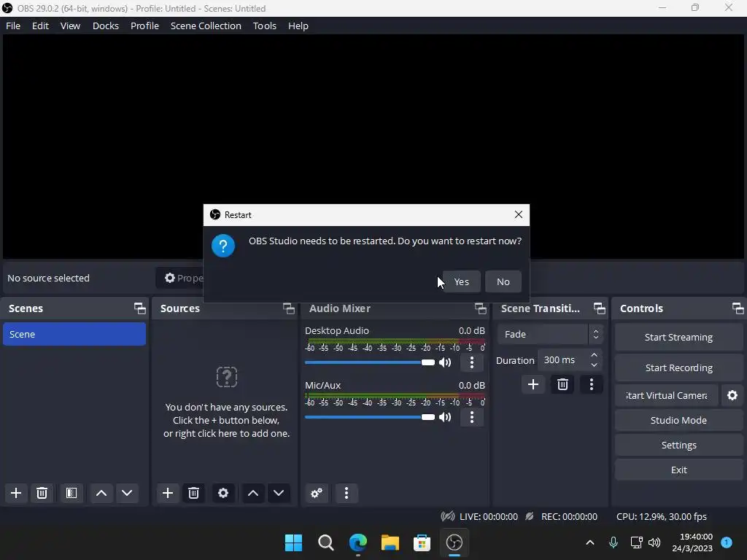The width and height of the screenshot is (747, 560).
Task: Adjust Desktop Audio volume slider
Action: [x=370, y=362]
